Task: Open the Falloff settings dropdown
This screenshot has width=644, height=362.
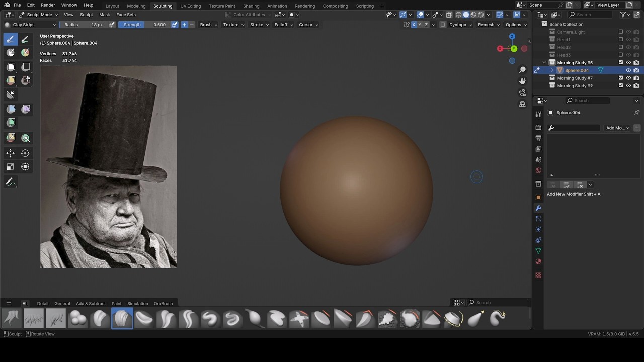Action: click(x=283, y=25)
